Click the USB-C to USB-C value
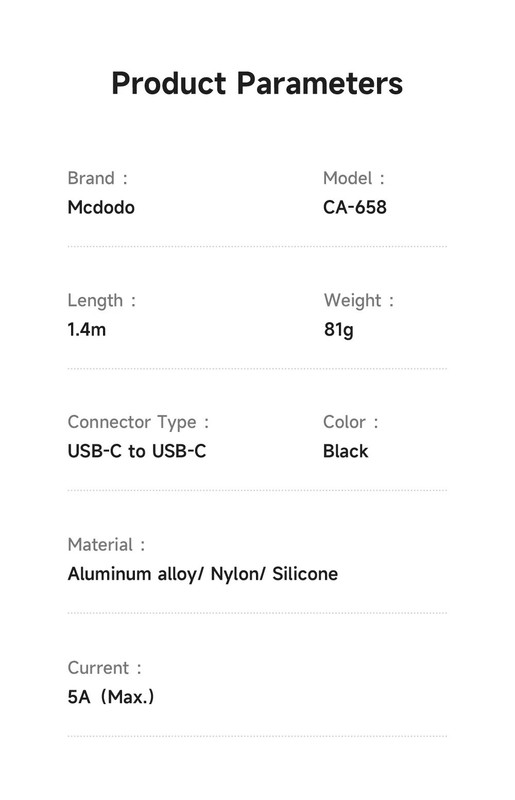Viewport: 515px width, 800px height. pos(137,452)
